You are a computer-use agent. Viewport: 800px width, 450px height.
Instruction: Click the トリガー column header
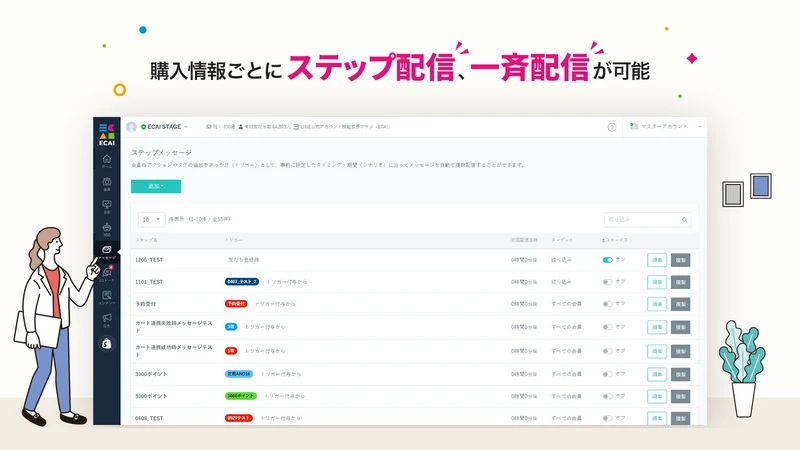(234, 240)
